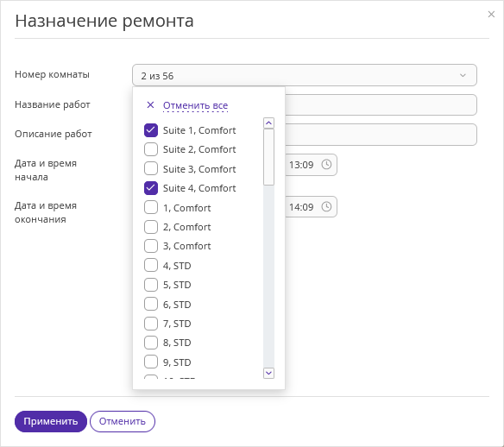Open the clock icon for 13:09 start time
This screenshot has width=504, height=447.
[x=326, y=164]
